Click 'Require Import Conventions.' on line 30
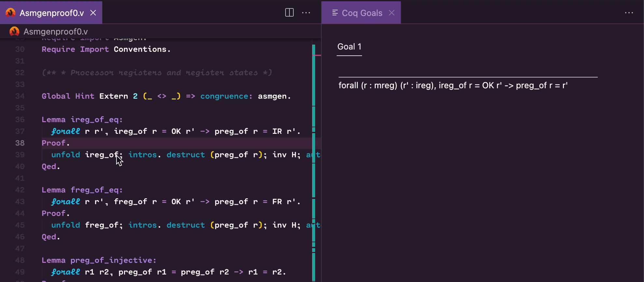Viewport: 644px width, 282px height. point(106,49)
